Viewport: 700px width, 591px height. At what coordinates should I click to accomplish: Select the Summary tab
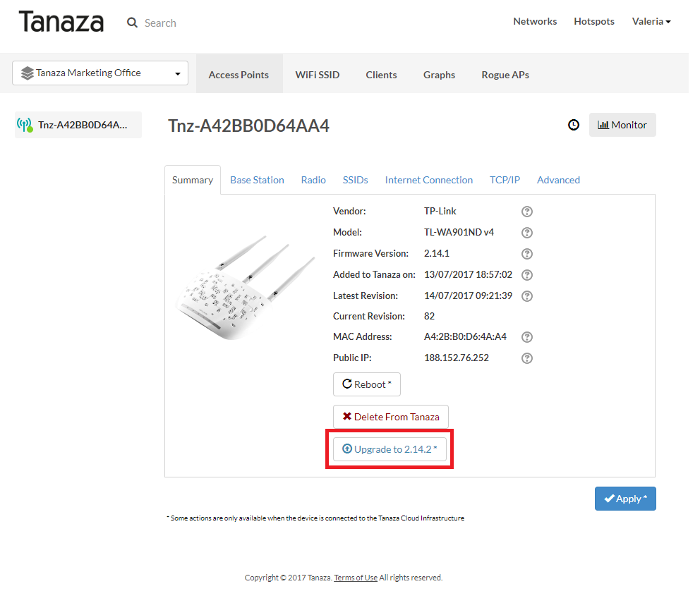coord(193,180)
